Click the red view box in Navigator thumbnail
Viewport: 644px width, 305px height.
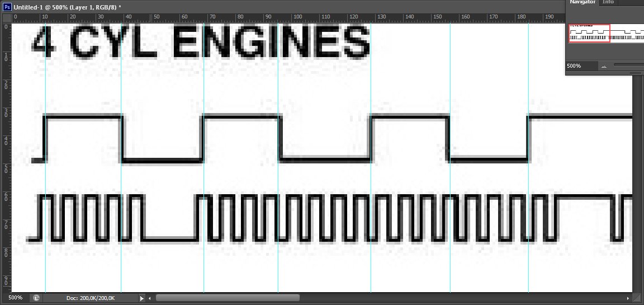tap(589, 33)
